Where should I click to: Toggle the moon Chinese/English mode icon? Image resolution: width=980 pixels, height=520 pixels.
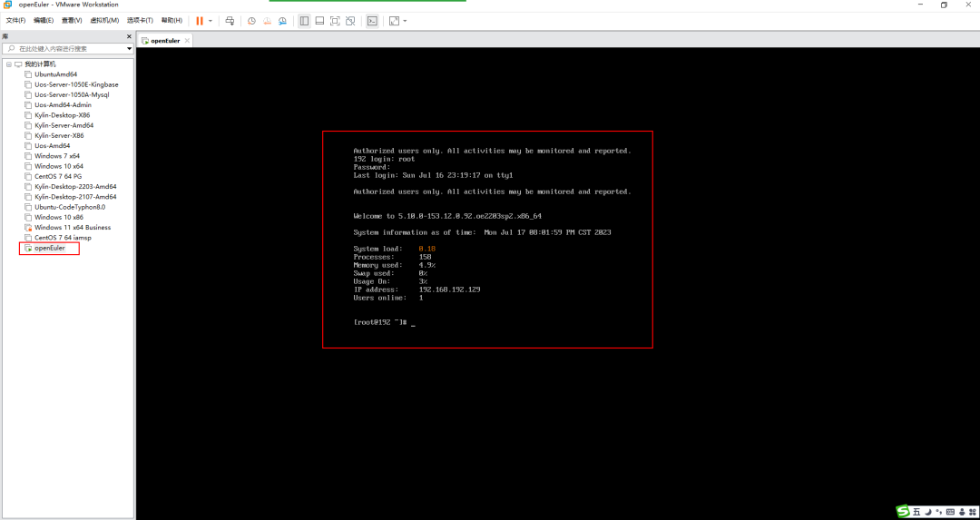pos(928,512)
